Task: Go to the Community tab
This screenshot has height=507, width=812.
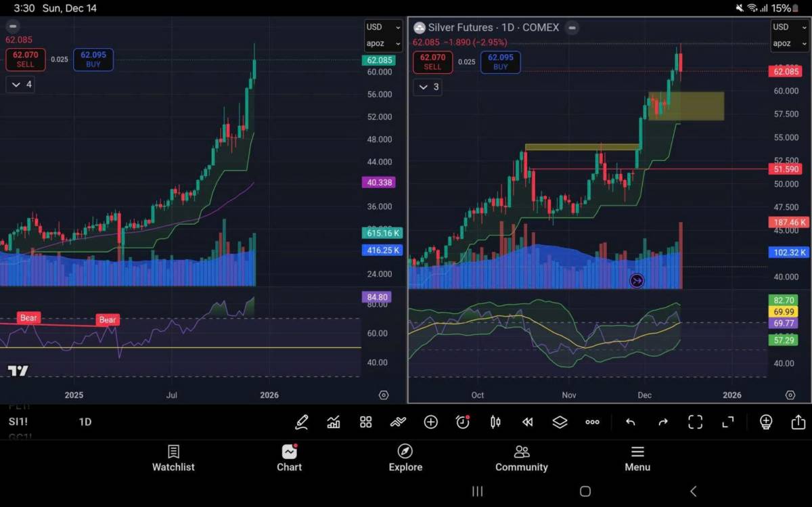Action: point(521,458)
